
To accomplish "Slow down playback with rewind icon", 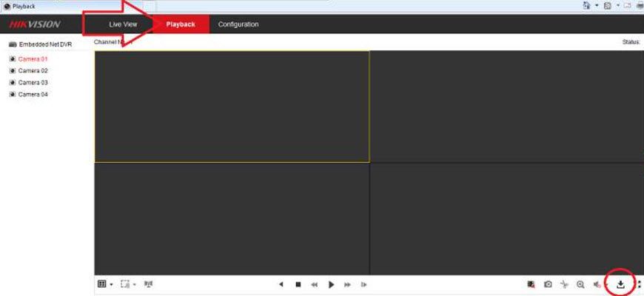I will [314, 284].
